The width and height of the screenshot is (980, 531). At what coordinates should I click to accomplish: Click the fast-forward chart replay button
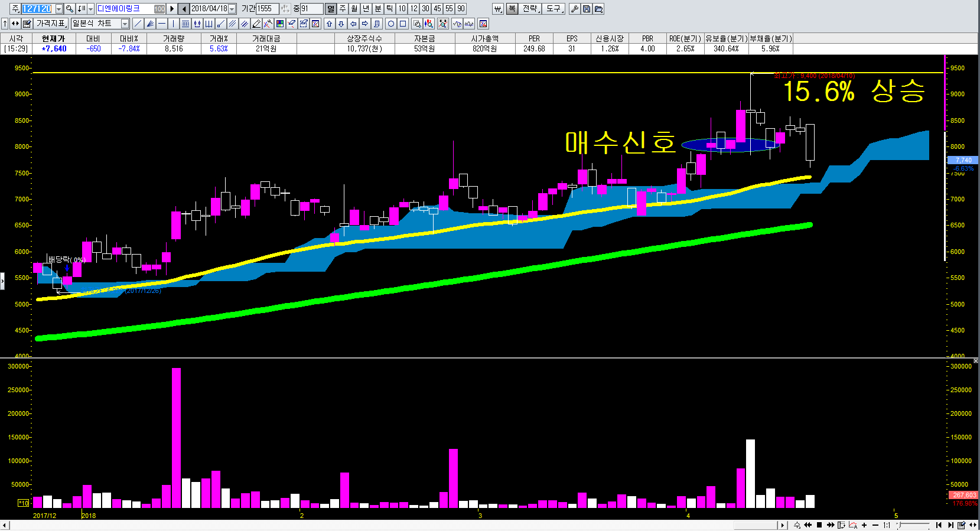click(x=831, y=525)
